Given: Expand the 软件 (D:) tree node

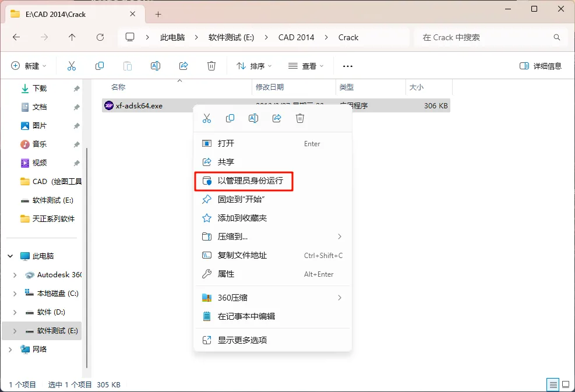Looking at the screenshot, I should [15, 312].
